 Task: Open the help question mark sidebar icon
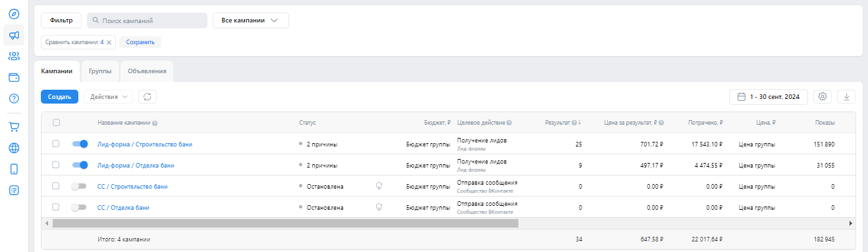coord(14,98)
